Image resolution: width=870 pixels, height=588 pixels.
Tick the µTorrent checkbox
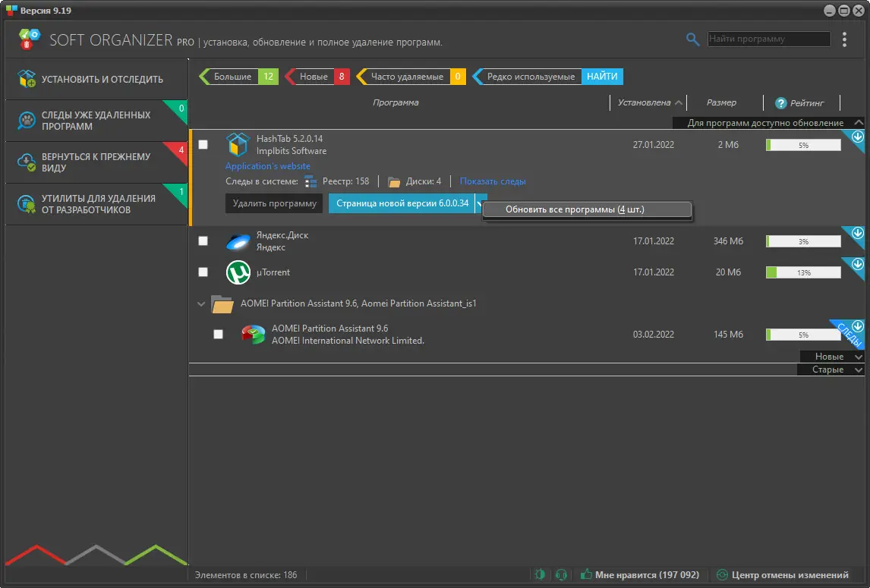[203, 272]
